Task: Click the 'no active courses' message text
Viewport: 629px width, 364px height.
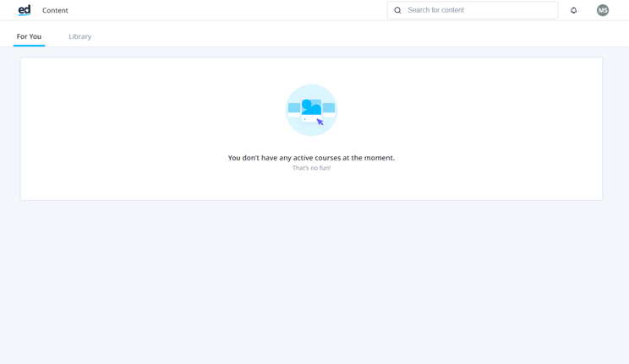Action: (x=311, y=158)
